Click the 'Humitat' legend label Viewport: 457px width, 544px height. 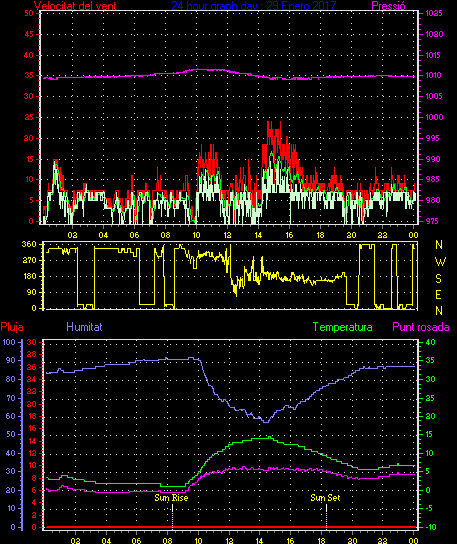point(84,327)
